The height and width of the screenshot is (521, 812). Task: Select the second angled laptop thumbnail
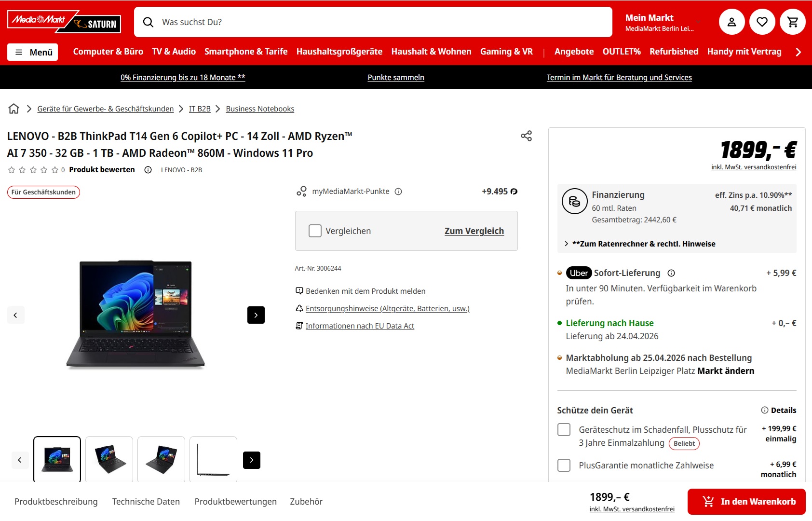[109, 459]
